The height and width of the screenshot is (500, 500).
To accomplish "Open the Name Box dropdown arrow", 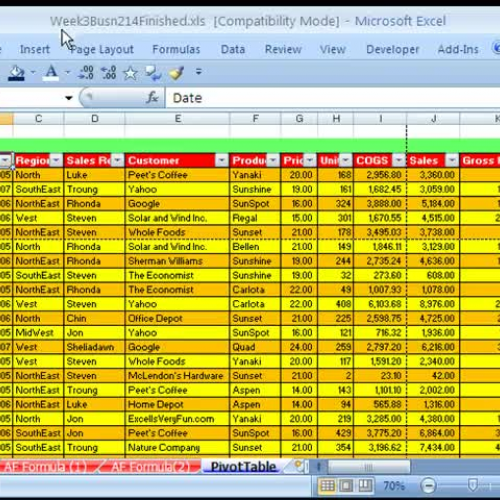I will click(69, 98).
